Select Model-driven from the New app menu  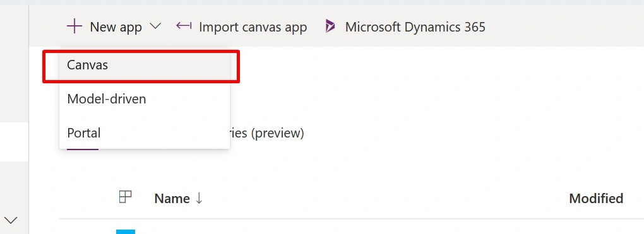click(x=145, y=99)
